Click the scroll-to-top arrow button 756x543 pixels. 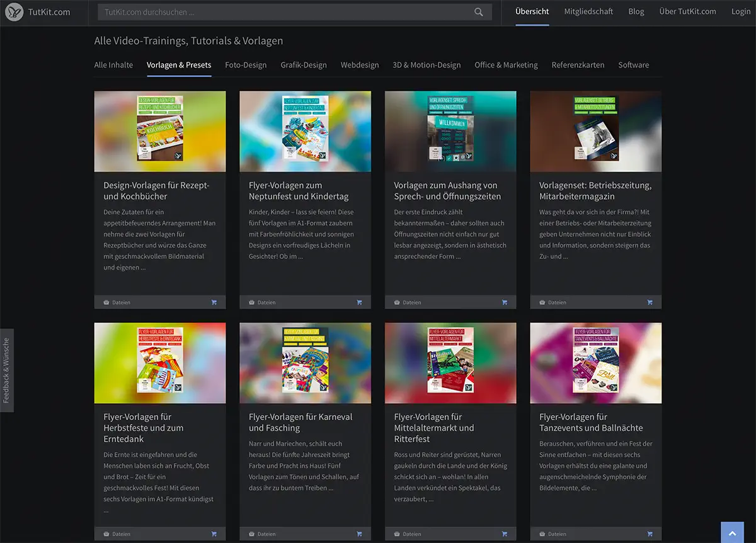tap(732, 533)
